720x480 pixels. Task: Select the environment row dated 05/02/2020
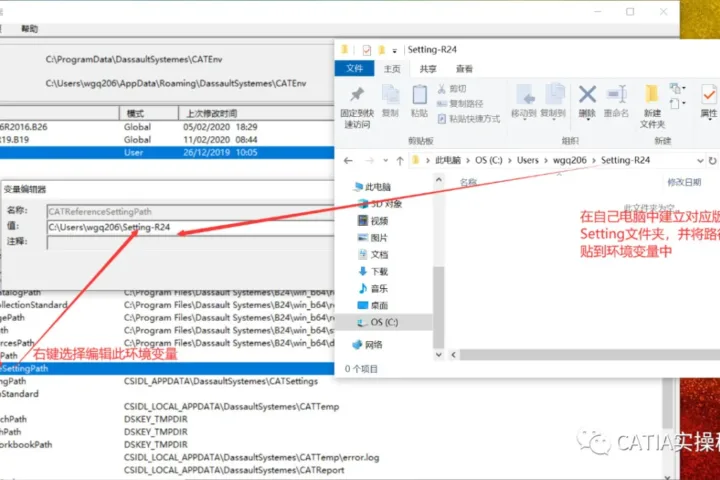pyautogui.click(x=167, y=127)
